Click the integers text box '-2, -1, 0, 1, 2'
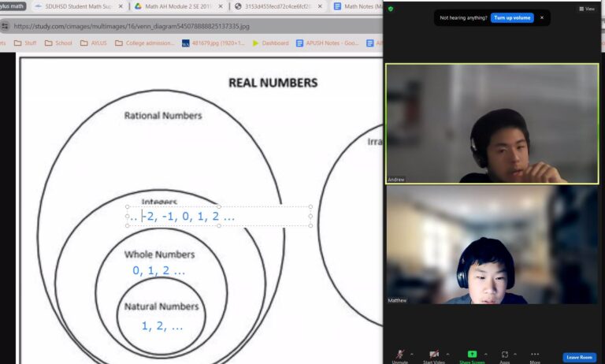This screenshot has width=605, height=364. pyautogui.click(x=219, y=216)
